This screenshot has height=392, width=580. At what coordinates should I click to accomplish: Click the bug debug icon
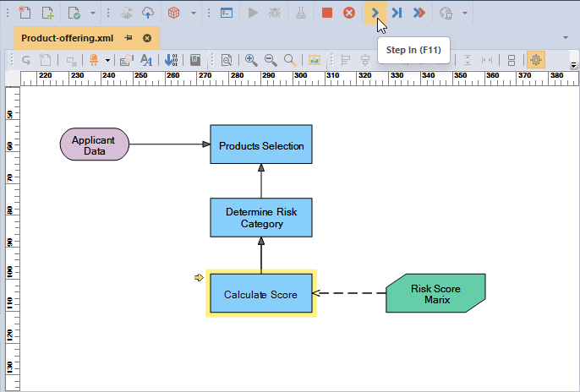[x=275, y=13]
